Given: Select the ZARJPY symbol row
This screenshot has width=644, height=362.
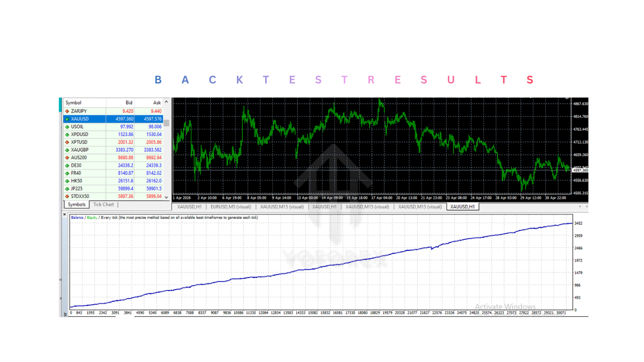Looking at the screenshot, I should [113, 111].
